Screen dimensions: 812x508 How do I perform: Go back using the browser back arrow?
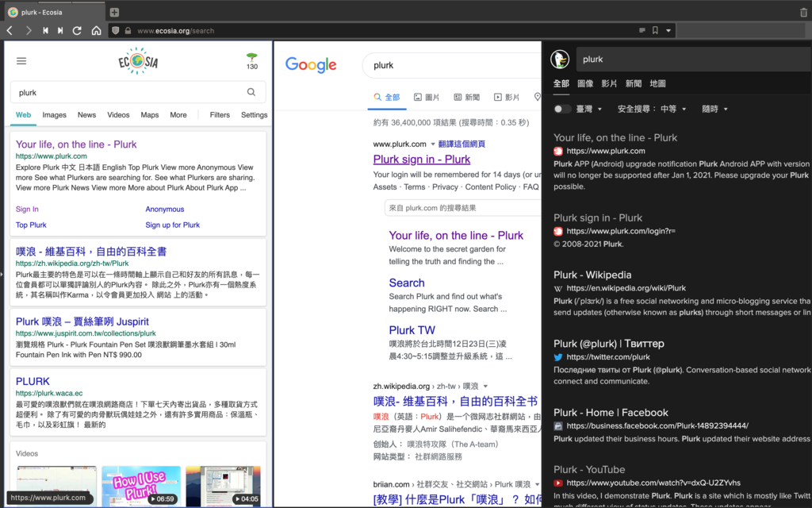pyautogui.click(x=10, y=31)
